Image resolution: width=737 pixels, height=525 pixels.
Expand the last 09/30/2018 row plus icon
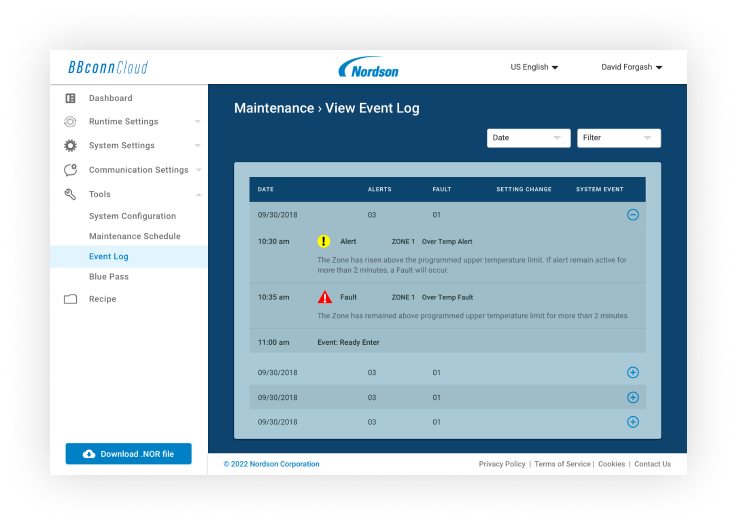tap(633, 422)
